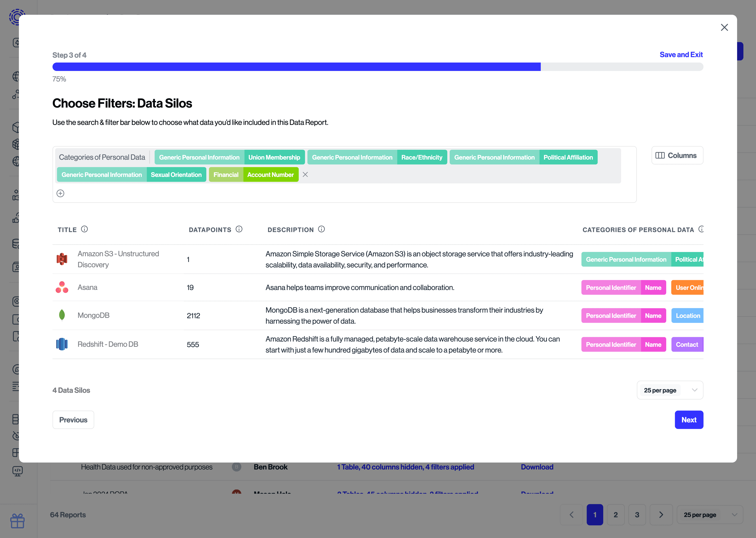Click the next-page chevron in the pagination bar

click(661, 515)
